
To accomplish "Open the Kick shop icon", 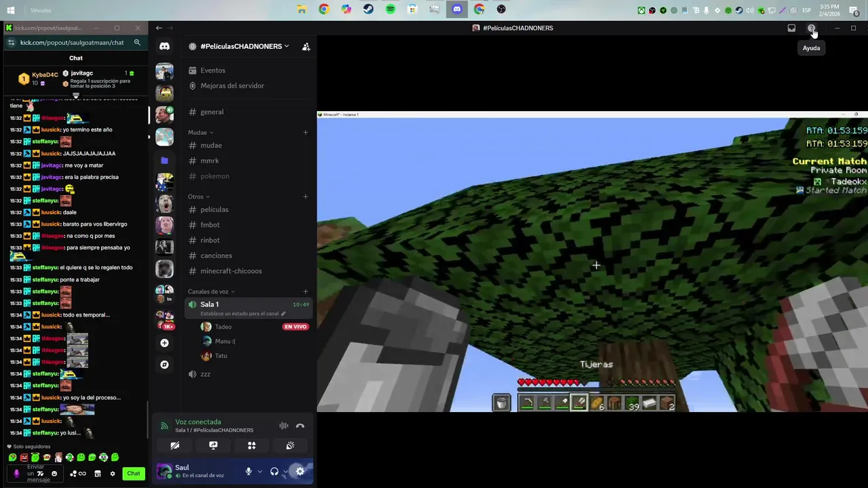I will (x=98, y=474).
